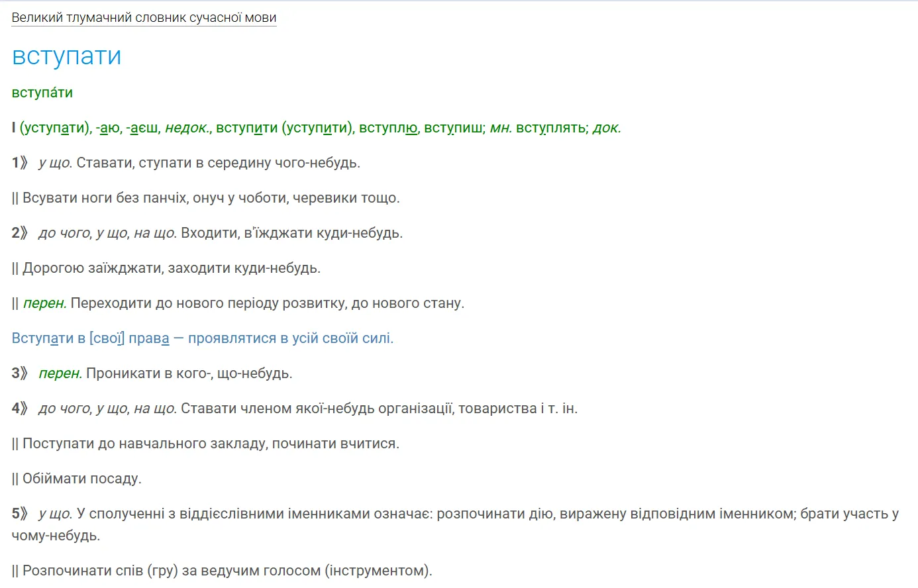Click the word вступлять in grammar line
Screen dimensions: 918x588
(x=551, y=128)
